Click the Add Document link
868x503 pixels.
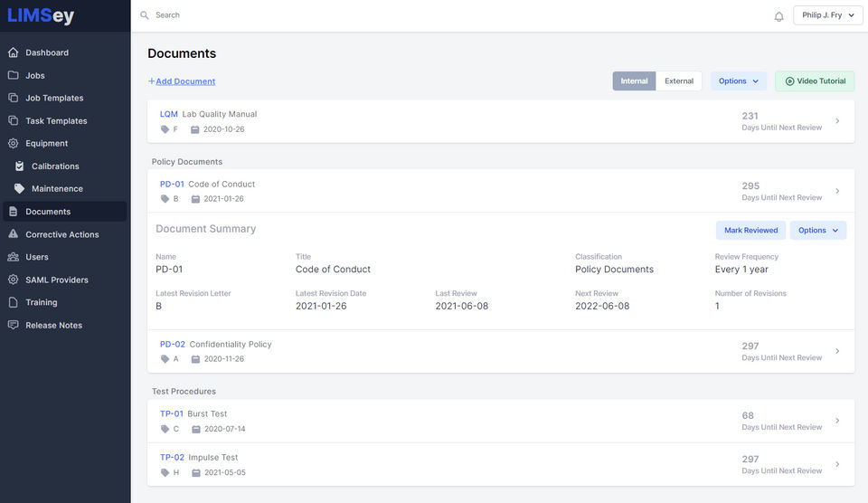(x=184, y=81)
